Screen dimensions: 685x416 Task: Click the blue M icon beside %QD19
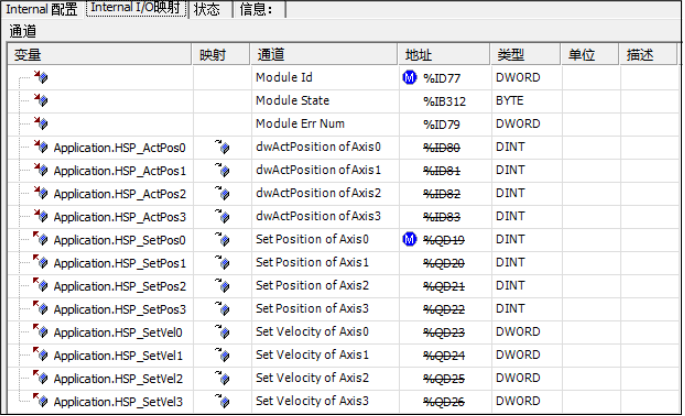pyautogui.click(x=409, y=239)
